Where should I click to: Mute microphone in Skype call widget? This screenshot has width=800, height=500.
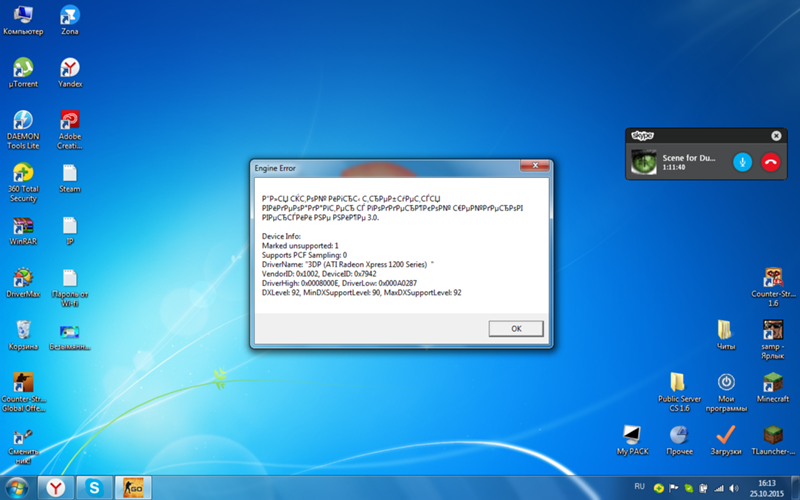tap(742, 161)
